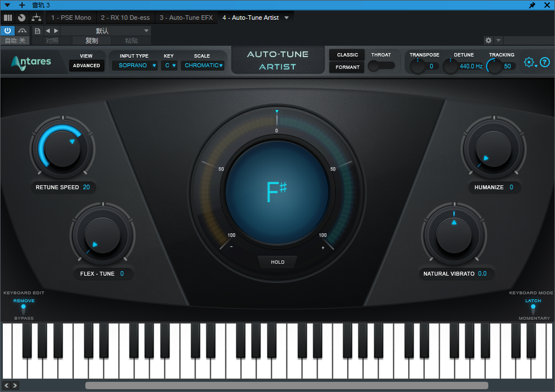This screenshot has width=555, height=392.
Task: Click the horizontal keyboard scrollbar
Action: [287, 385]
